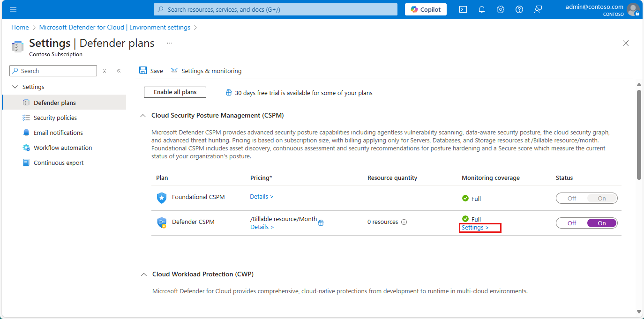The height and width of the screenshot is (319, 644).
Task: Open Cloud Shell from the top bar
Action: [463, 9]
